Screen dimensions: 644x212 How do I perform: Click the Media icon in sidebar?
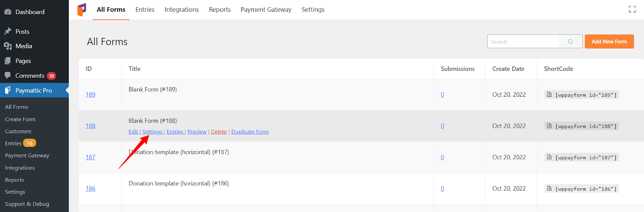point(8,46)
